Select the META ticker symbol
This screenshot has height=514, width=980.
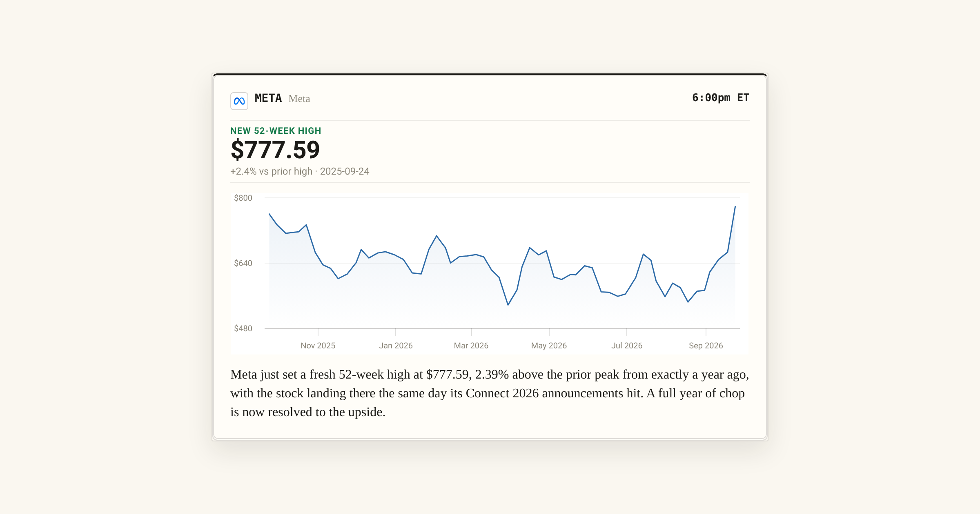click(268, 98)
